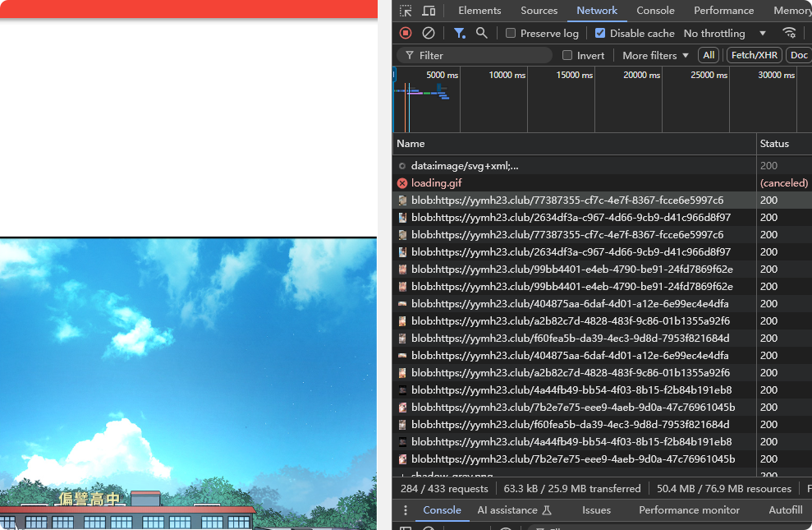Select the All request type filter
812x530 pixels.
click(x=709, y=55)
